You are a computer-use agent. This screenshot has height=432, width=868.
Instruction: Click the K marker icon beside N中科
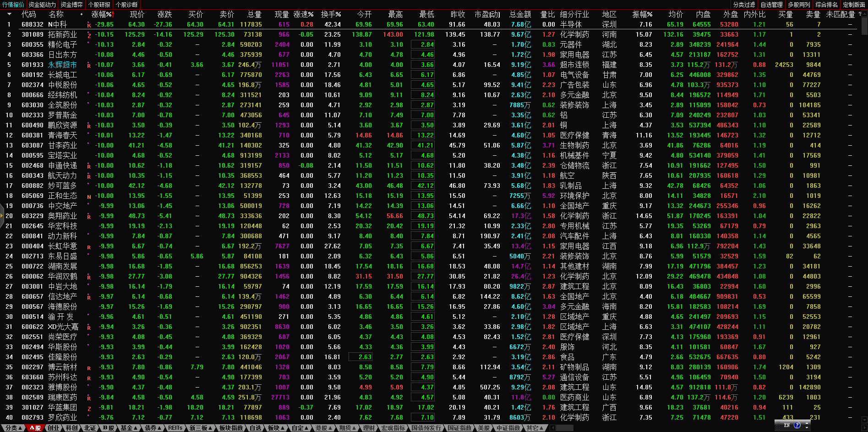point(89,25)
